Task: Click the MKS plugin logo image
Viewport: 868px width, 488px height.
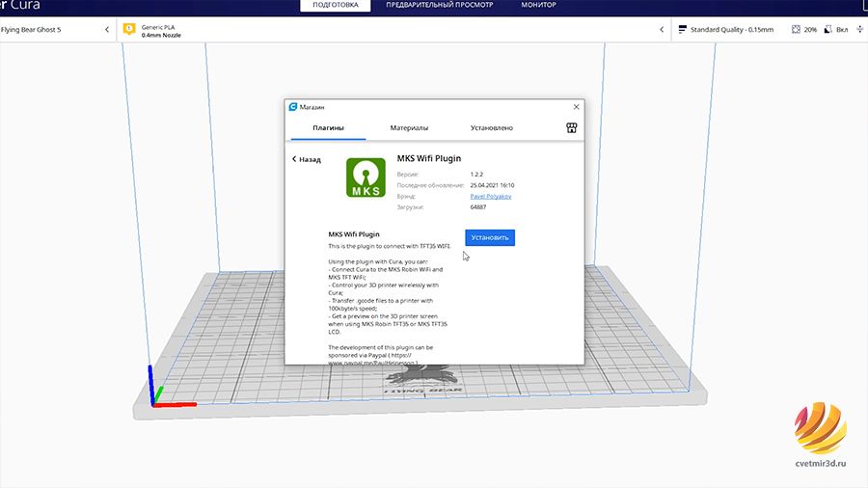Action: 366,177
